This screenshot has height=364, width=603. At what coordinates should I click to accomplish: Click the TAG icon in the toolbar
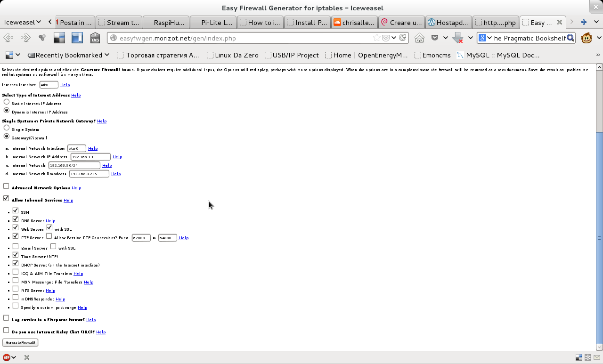tap(95, 38)
